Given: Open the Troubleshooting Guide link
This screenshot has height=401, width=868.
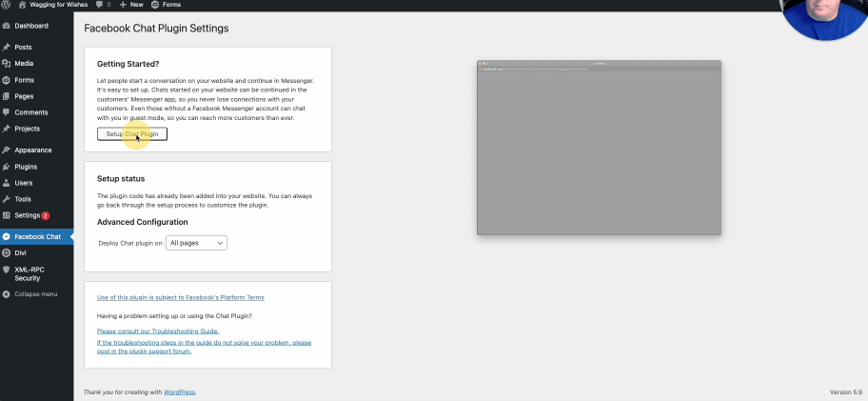Looking at the screenshot, I should pyautogui.click(x=158, y=331).
